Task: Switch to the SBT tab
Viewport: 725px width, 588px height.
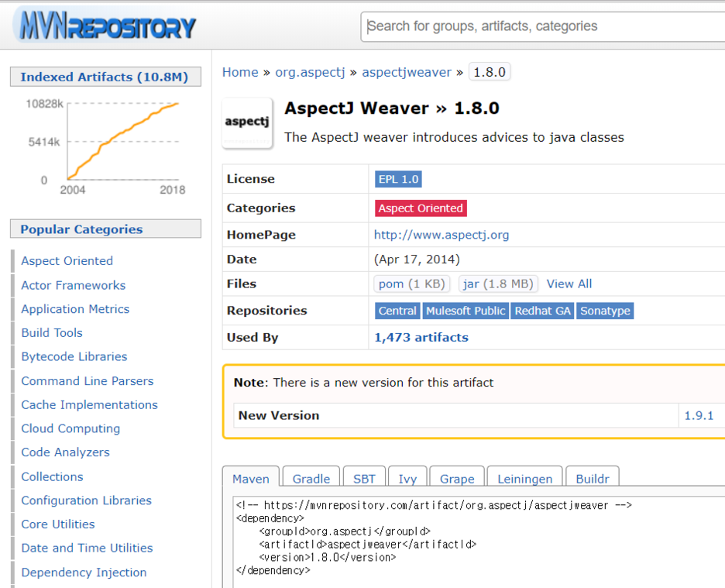Action: pyautogui.click(x=364, y=478)
